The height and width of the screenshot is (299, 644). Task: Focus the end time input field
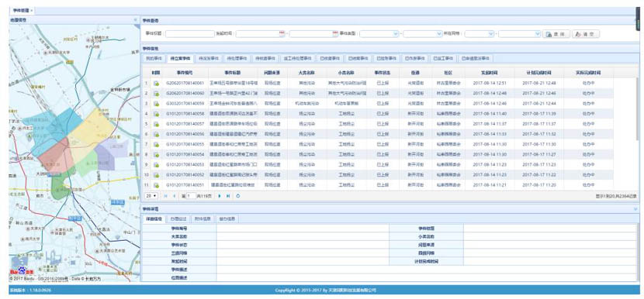pyautogui.click(x=313, y=34)
